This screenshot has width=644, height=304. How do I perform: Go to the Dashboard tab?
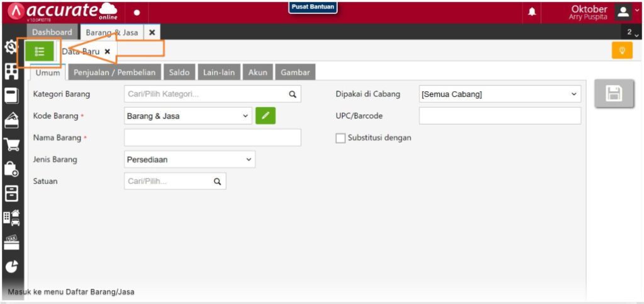coord(52,32)
